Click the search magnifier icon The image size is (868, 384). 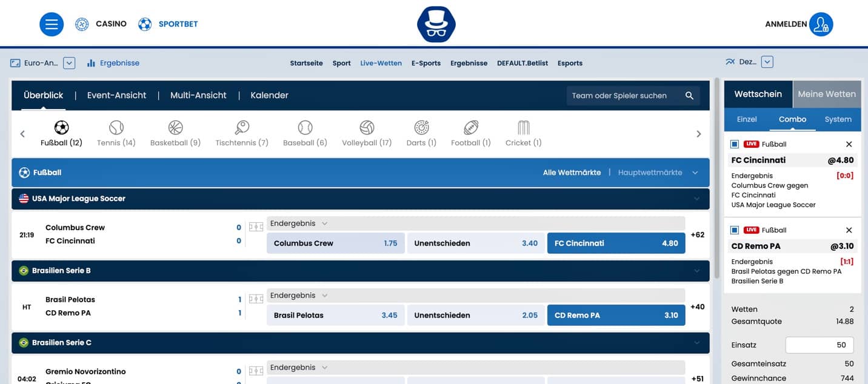(689, 96)
